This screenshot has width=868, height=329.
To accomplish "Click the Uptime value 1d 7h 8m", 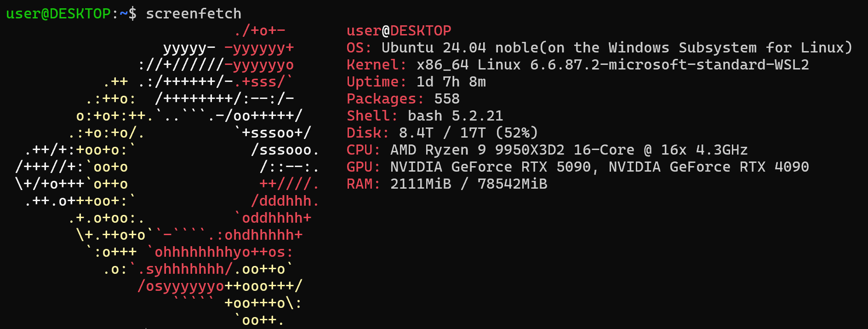I will [x=451, y=81].
